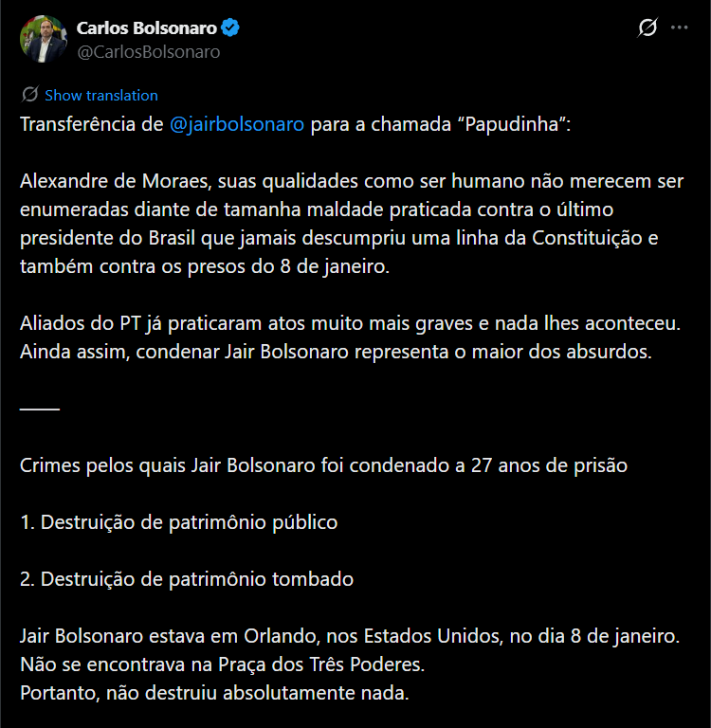Screen dimensions: 711x728
Task: Select item "2. Destruição de patrimônio tombado"
Action: coord(187,578)
